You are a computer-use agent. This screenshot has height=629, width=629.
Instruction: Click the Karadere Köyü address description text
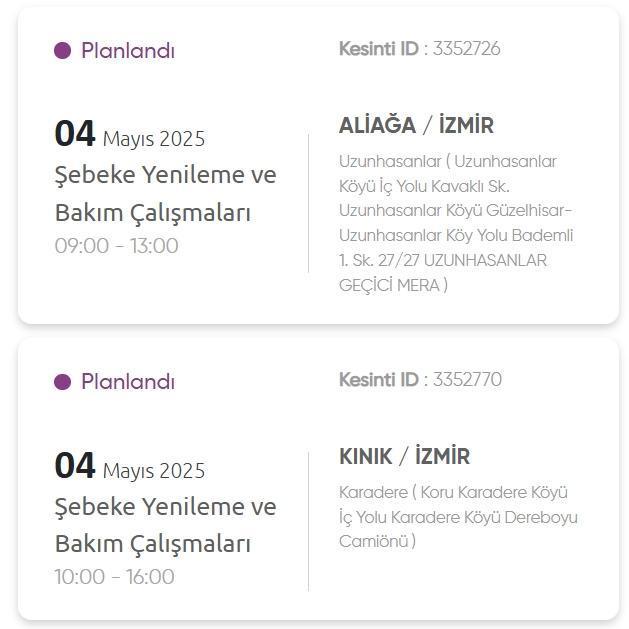coord(458,517)
